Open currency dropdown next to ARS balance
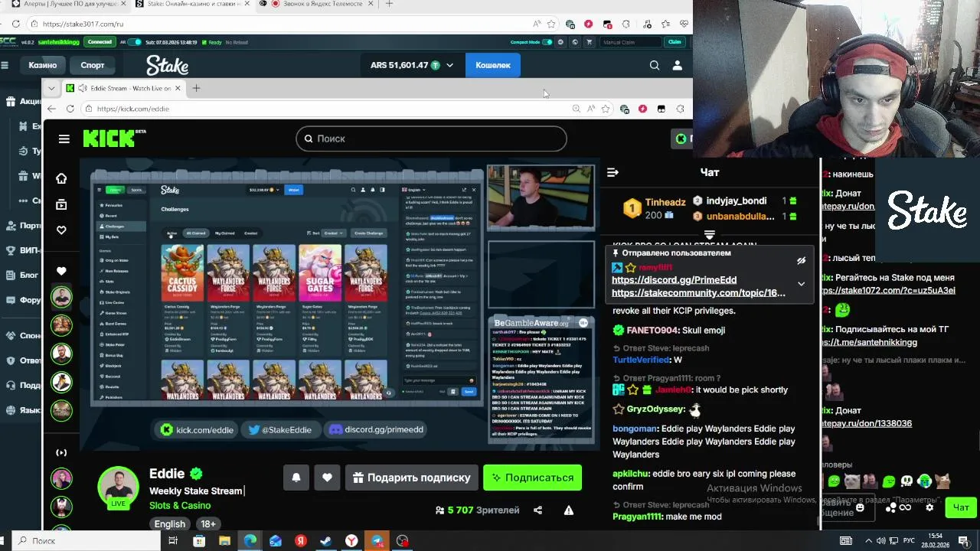 449,65
